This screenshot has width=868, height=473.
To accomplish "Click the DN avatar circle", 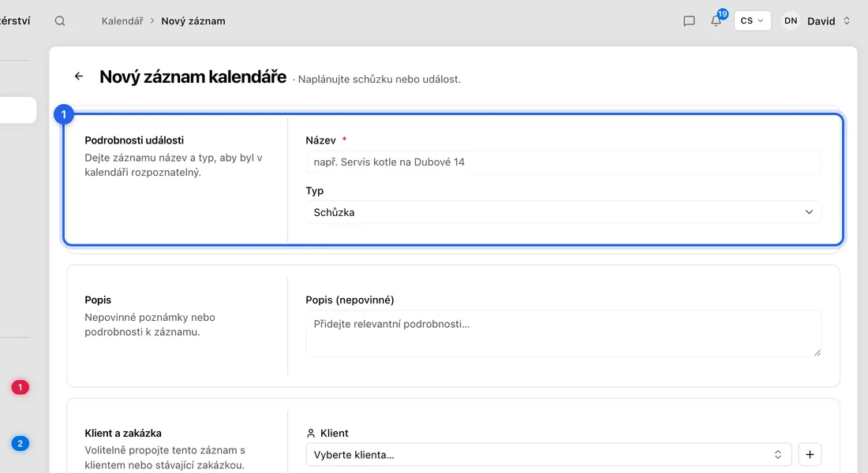I will tap(791, 21).
